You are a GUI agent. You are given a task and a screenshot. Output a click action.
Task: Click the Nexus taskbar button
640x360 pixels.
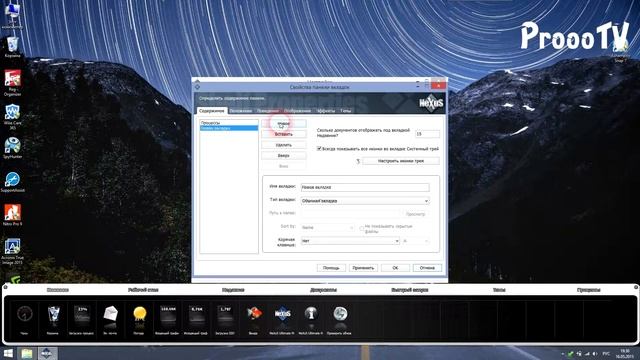pos(47,353)
